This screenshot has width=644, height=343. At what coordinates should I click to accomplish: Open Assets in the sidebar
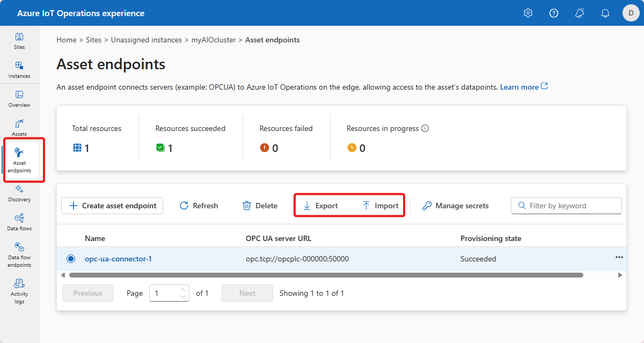pyautogui.click(x=19, y=128)
